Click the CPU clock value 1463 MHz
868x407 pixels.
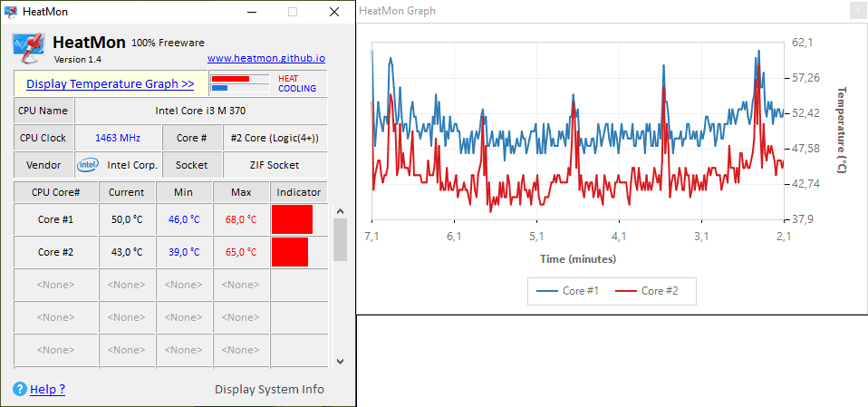[118, 138]
